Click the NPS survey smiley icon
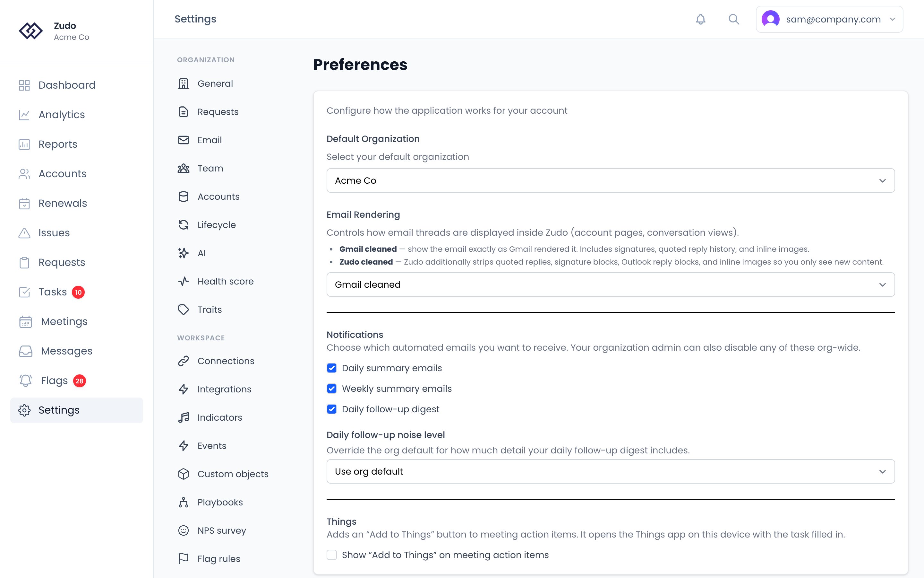Viewport: 924px width, 578px height. click(x=184, y=530)
